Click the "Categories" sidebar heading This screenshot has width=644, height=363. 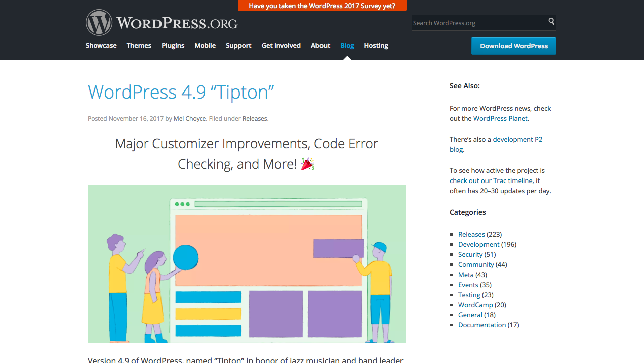468,212
